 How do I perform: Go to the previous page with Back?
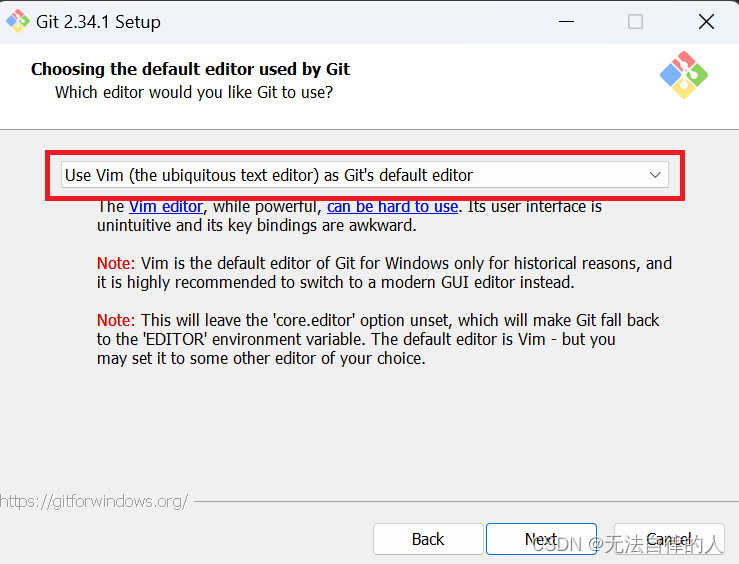pyautogui.click(x=428, y=539)
